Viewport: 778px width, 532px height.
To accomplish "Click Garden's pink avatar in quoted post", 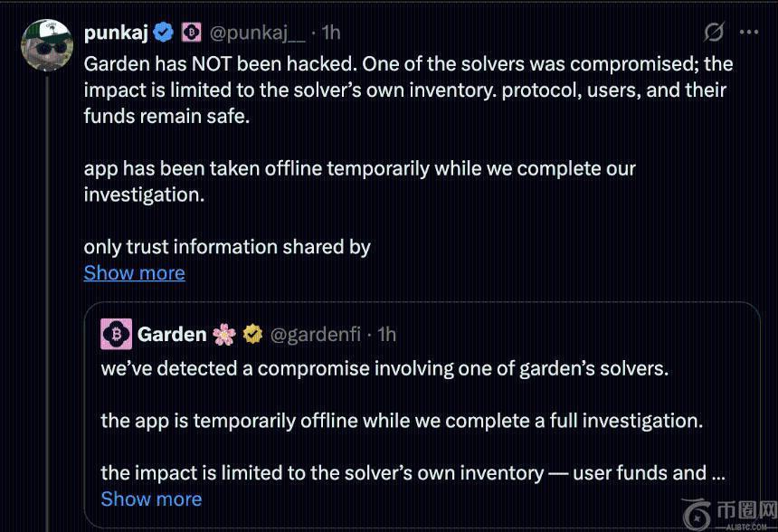I will click(116, 334).
